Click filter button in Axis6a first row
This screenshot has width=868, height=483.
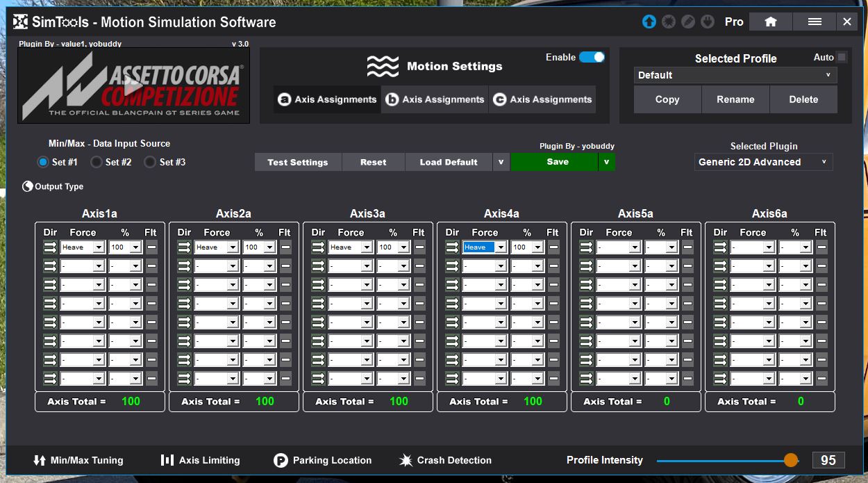(821, 247)
